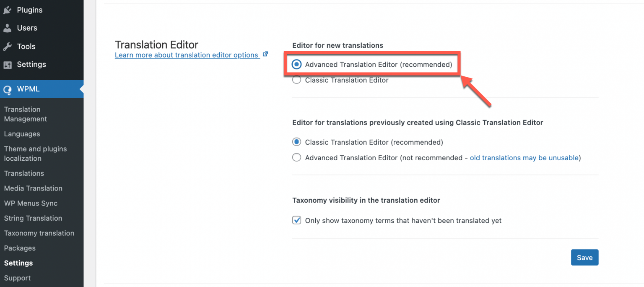The image size is (644, 287).
Task: Click the Users person icon
Action: [7, 28]
